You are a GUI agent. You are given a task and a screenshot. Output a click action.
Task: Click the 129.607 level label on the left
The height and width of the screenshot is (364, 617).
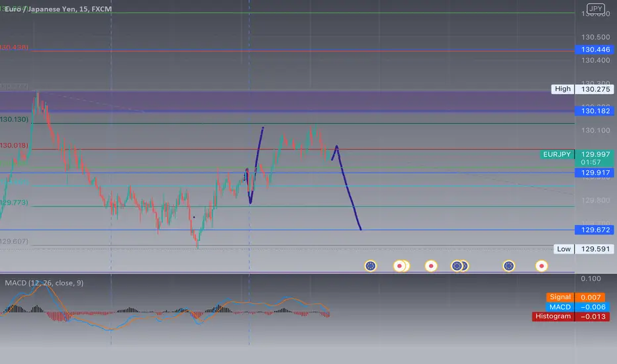[14, 241]
